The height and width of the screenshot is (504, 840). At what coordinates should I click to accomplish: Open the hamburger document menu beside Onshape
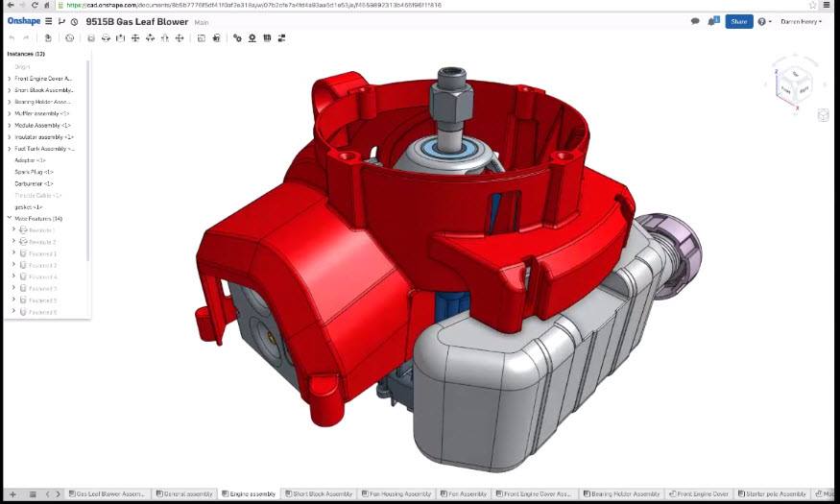pyautogui.click(x=49, y=21)
